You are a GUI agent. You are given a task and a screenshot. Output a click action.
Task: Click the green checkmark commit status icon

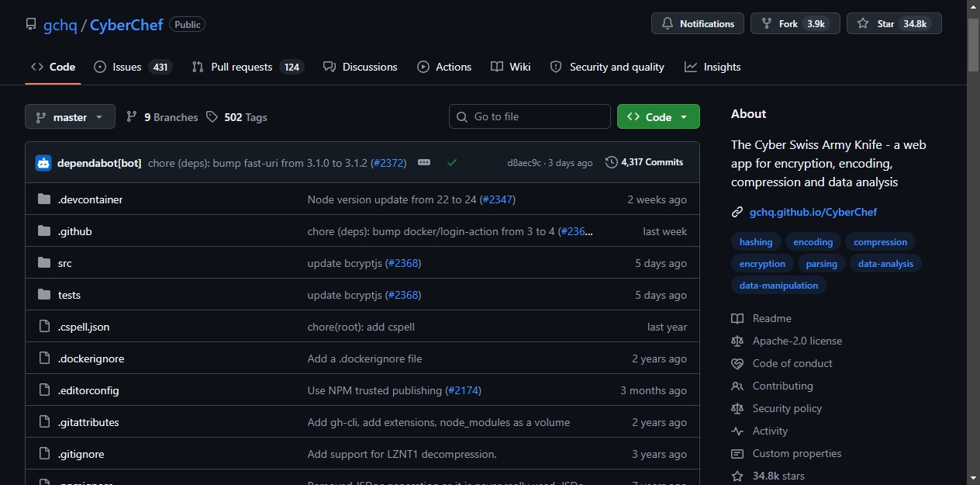pyautogui.click(x=452, y=163)
